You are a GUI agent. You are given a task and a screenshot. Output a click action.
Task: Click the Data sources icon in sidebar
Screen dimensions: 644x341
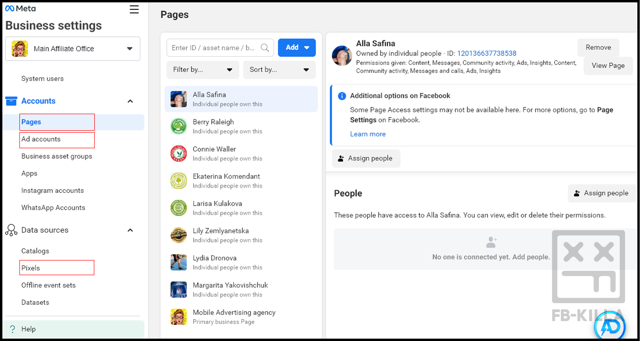point(11,230)
